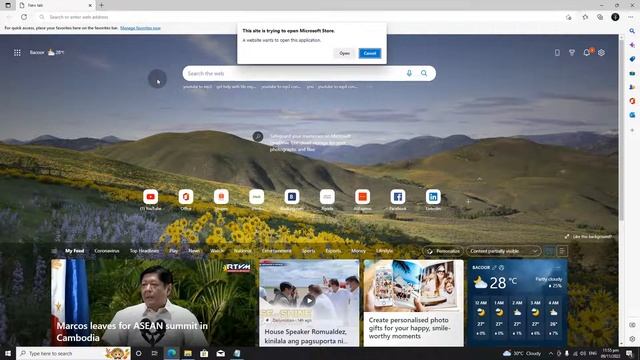The width and height of the screenshot is (640, 360).
Task: Open the profile avatar in toolbar
Action: pos(615,17)
